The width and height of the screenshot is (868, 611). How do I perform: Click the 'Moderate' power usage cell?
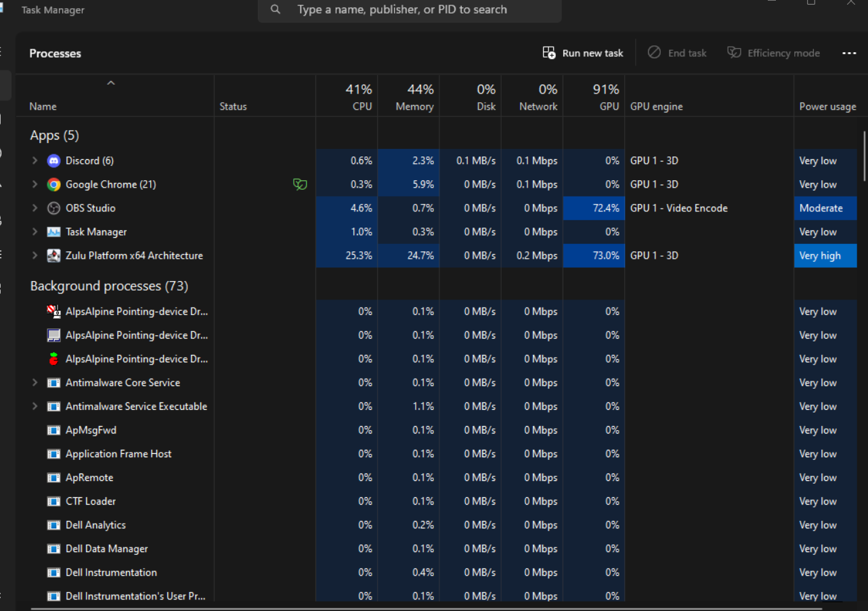pyautogui.click(x=825, y=208)
